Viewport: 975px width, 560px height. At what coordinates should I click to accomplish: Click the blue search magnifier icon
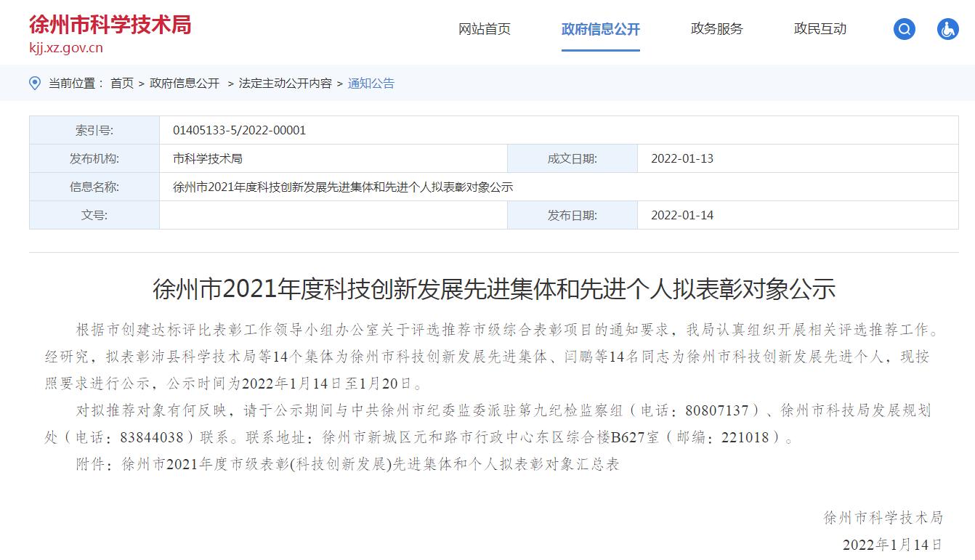[x=904, y=30]
